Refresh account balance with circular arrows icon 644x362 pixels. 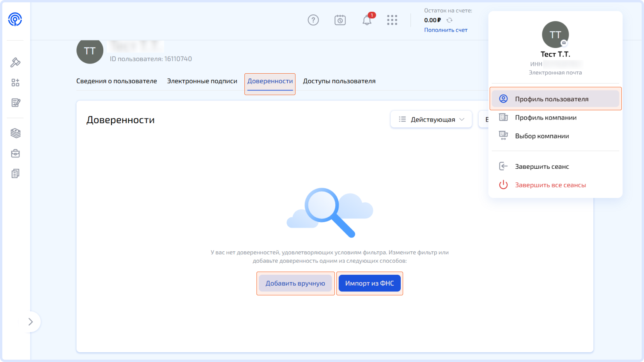pos(449,20)
